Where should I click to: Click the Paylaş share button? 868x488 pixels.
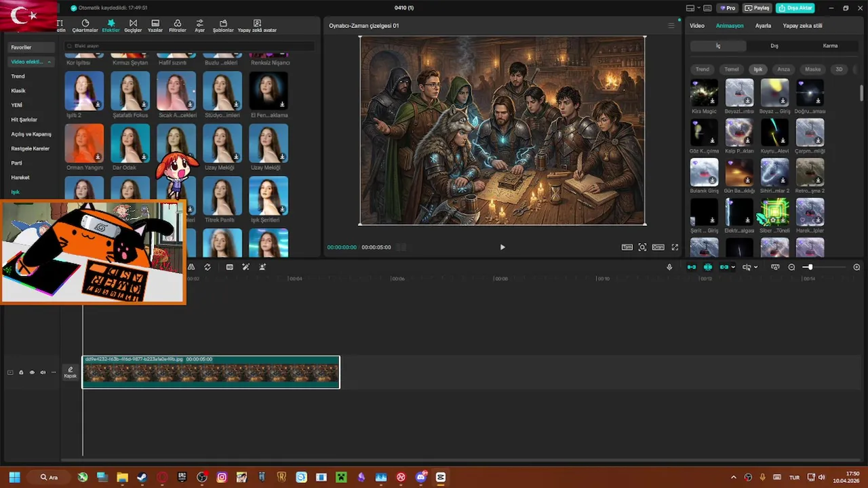point(757,8)
